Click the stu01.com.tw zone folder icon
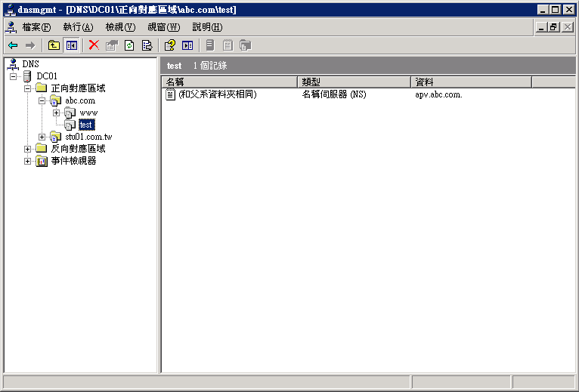The height and width of the screenshot is (392, 579). pos(56,137)
